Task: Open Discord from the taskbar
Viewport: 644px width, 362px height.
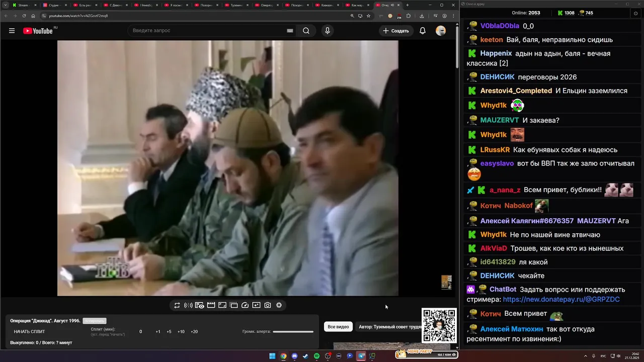Action: click(x=295, y=356)
